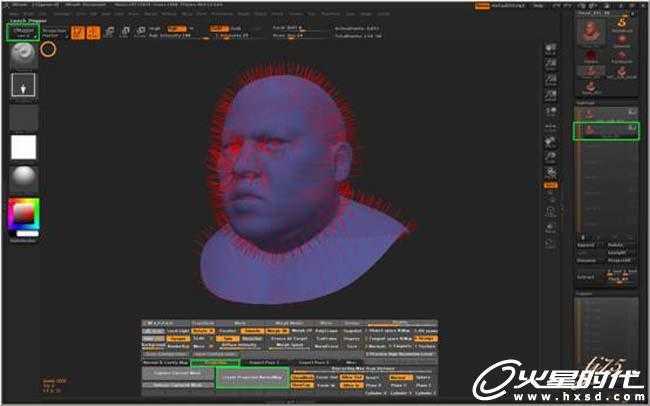Select the orange Normal projection option
The height and width of the screenshot is (406, 650).
click(400, 378)
